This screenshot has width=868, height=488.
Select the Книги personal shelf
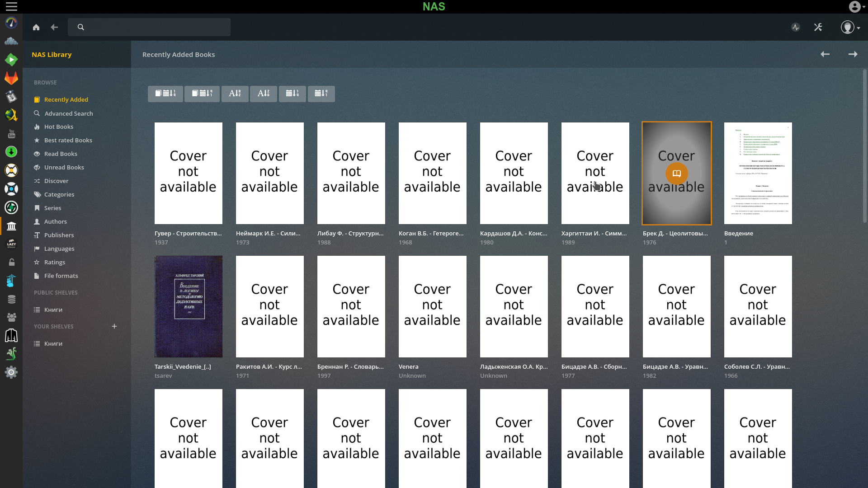pyautogui.click(x=53, y=343)
